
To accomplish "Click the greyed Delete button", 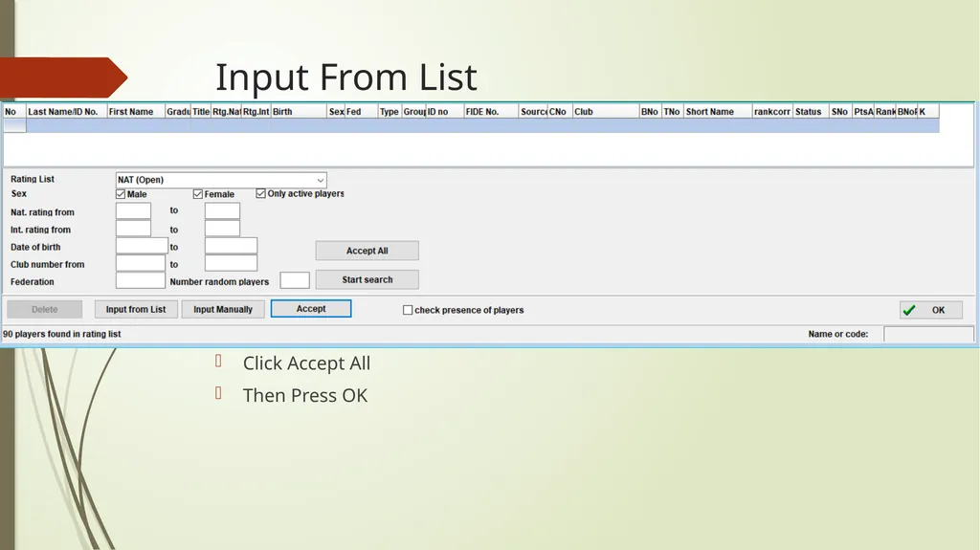I will 44,309.
